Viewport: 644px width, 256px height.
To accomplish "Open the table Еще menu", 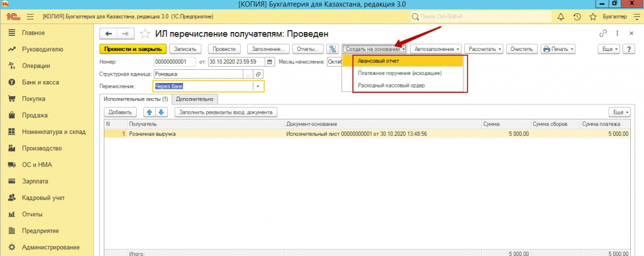I will tap(621, 112).
